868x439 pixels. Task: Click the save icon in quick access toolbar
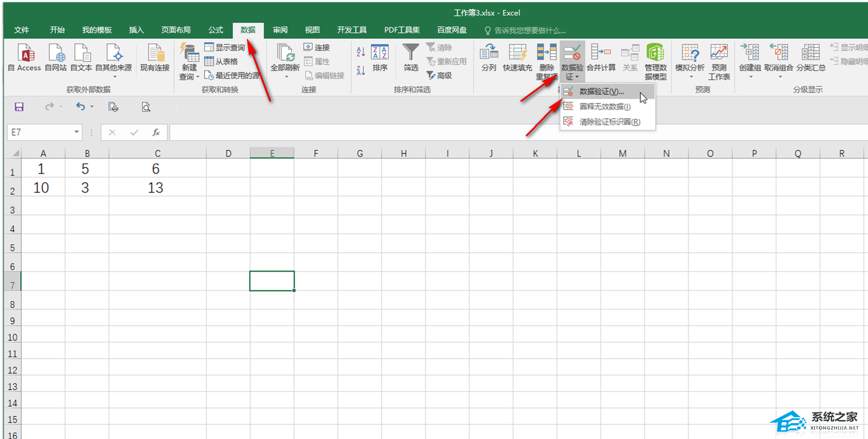[19, 107]
